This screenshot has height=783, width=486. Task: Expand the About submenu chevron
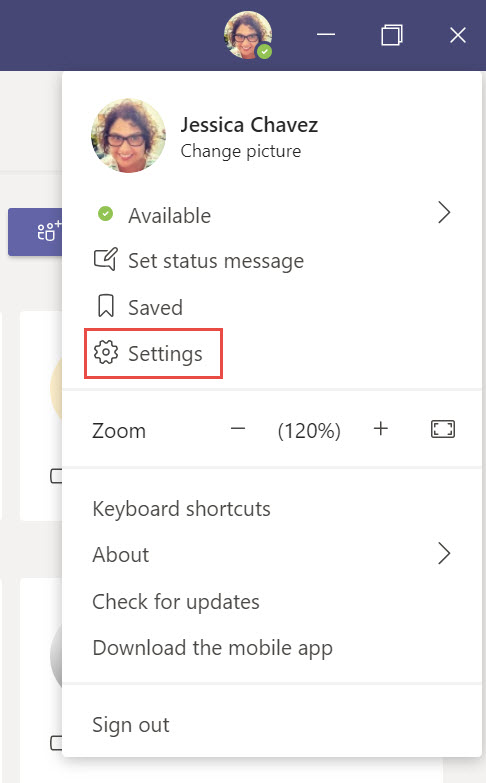coord(444,553)
